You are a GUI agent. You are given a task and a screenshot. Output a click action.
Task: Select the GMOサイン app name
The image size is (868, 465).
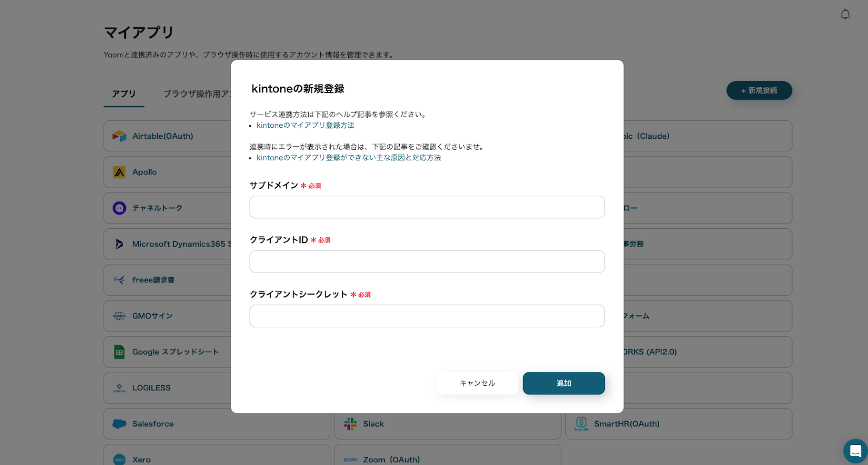pyautogui.click(x=152, y=316)
